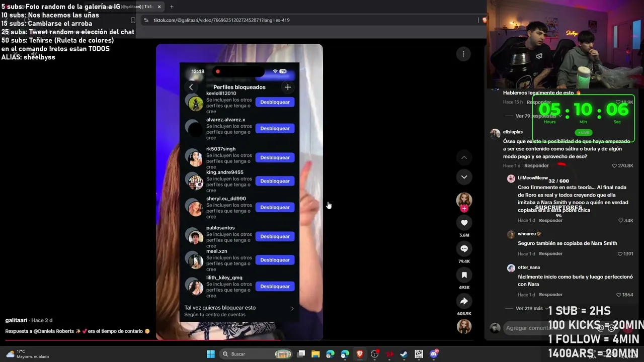Open the Windows Start menu
Screen dimensions: 644x362
[x=211, y=354]
